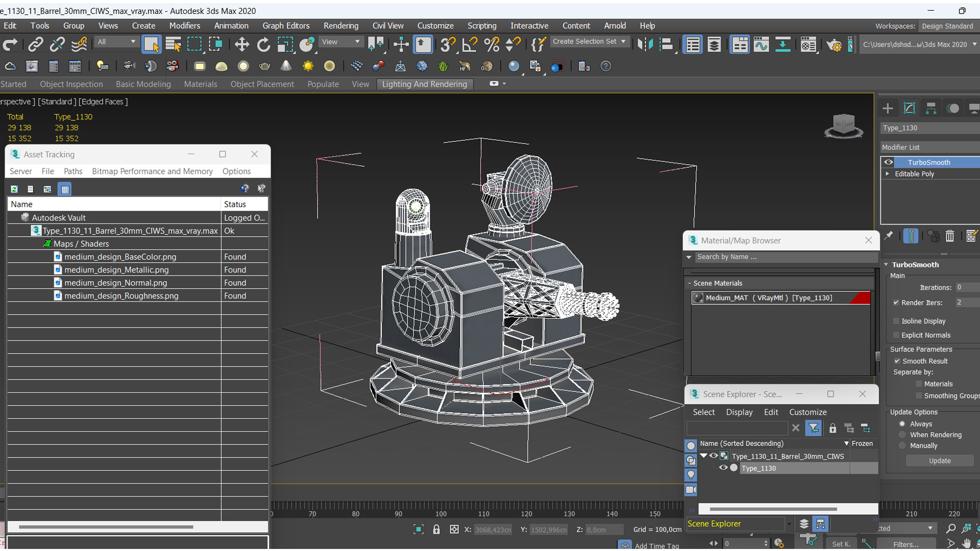Click the Filters... button
The height and width of the screenshot is (551, 980).
pos(906,544)
